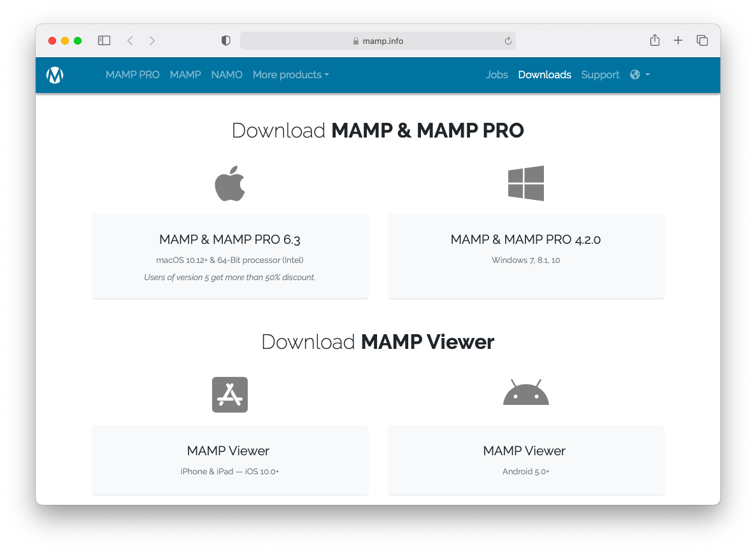Click the 'Users of version 5' discount text
This screenshot has width=756, height=552.
coord(229,277)
